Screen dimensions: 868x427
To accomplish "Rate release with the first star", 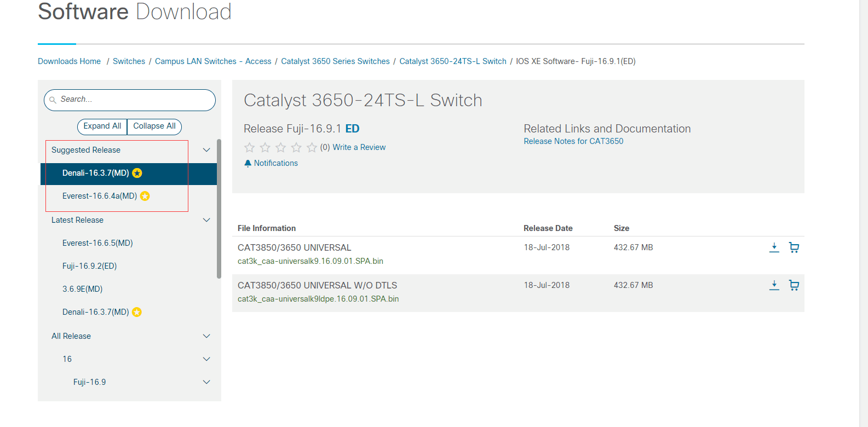I will point(249,147).
